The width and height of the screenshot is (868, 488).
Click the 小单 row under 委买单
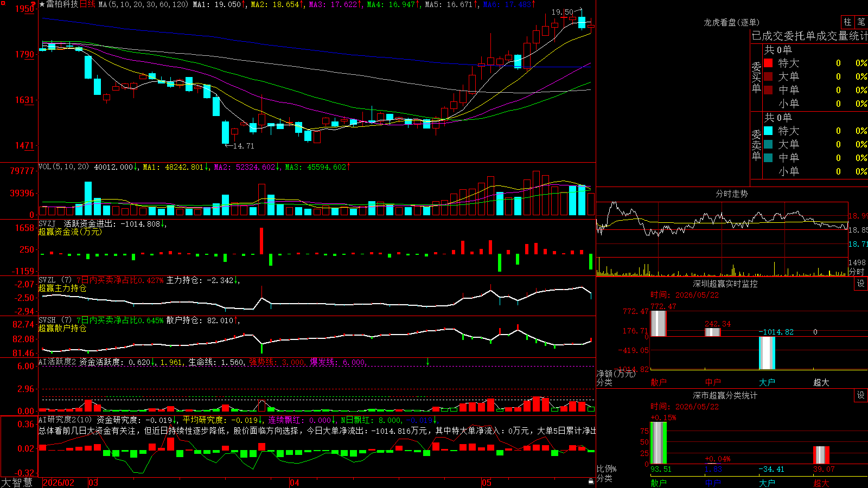click(815, 104)
